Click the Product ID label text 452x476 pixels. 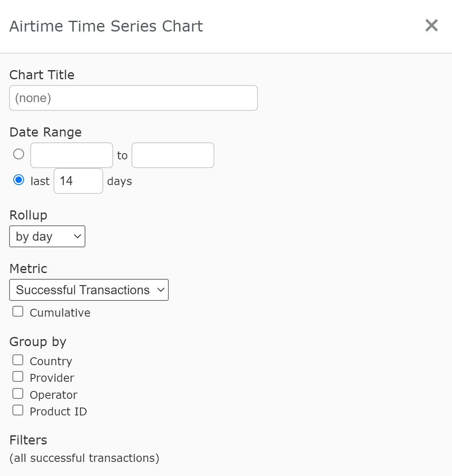[x=58, y=412]
